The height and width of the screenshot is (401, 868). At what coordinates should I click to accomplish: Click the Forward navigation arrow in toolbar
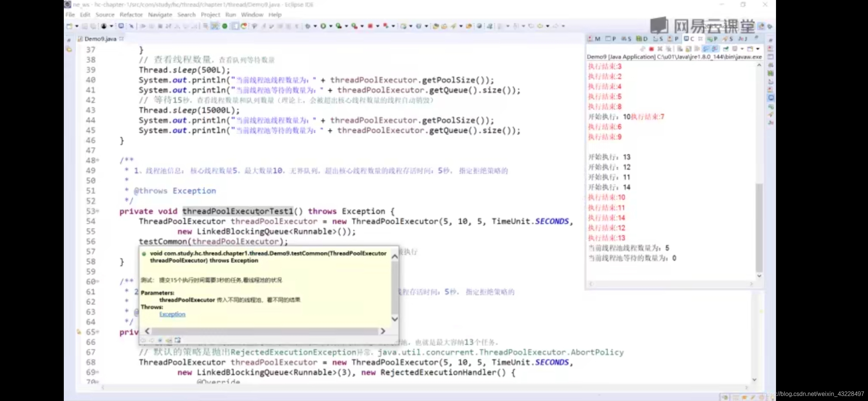tap(555, 26)
